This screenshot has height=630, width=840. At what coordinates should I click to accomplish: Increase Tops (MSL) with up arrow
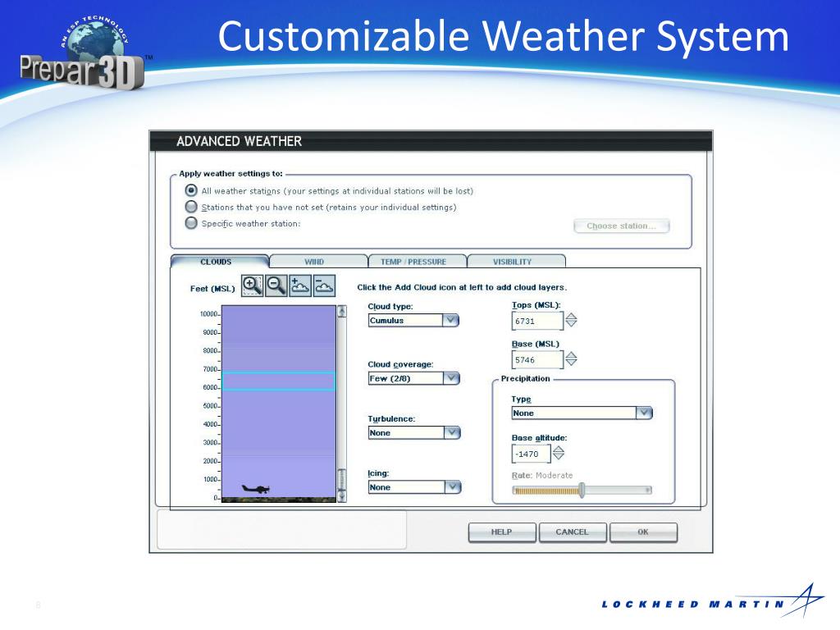point(571,316)
